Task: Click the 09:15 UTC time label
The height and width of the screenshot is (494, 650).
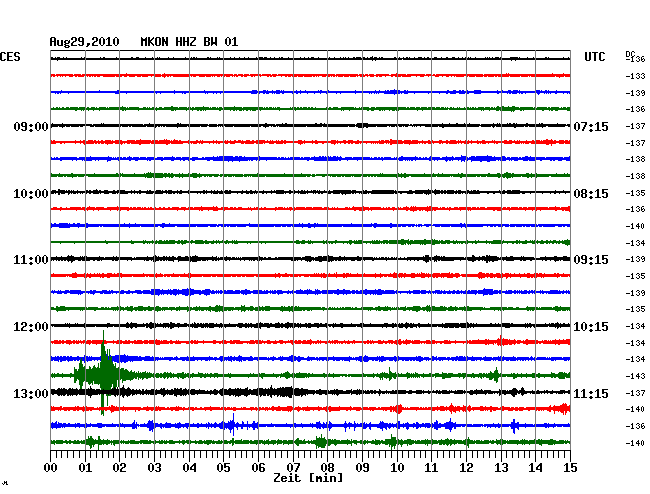Action: pos(591,260)
